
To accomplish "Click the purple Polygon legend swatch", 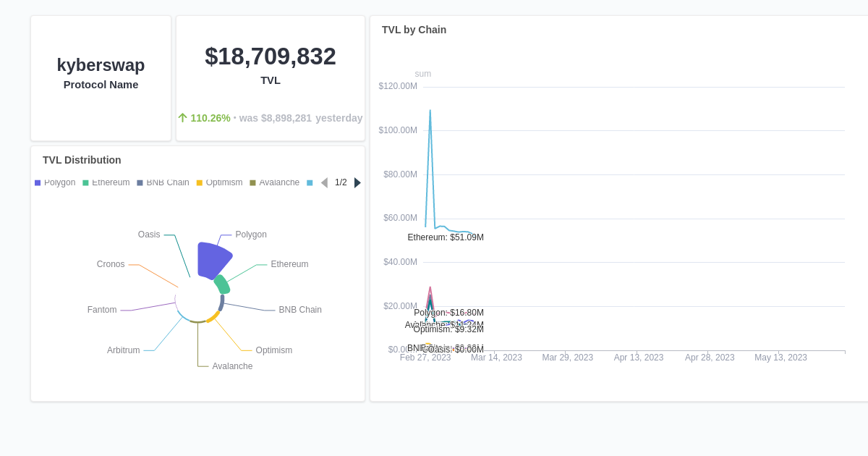I will pos(37,182).
